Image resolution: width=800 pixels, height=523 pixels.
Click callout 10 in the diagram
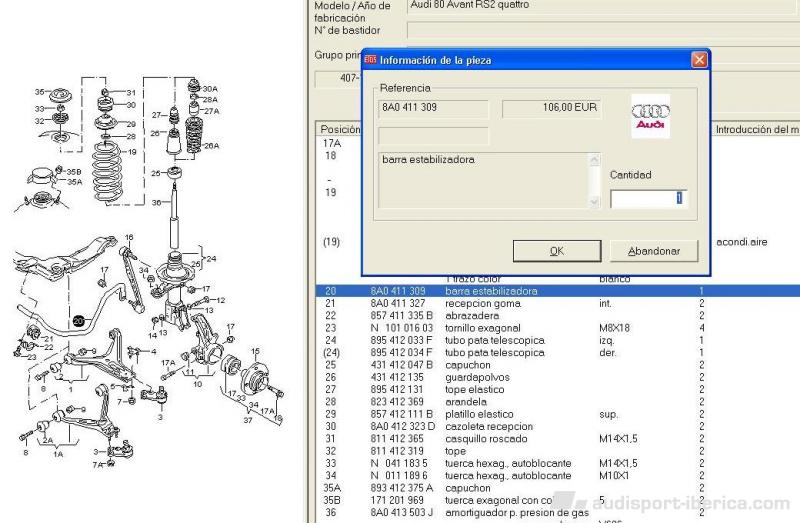click(197, 384)
